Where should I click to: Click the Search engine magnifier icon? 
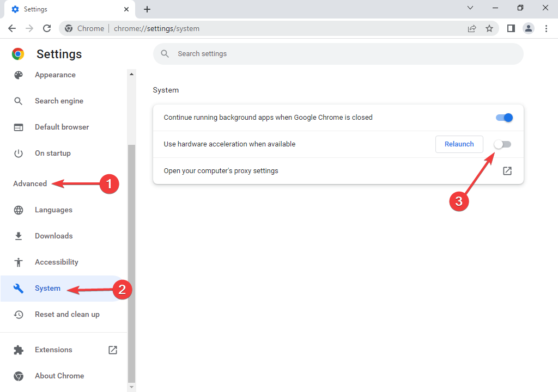(19, 101)
